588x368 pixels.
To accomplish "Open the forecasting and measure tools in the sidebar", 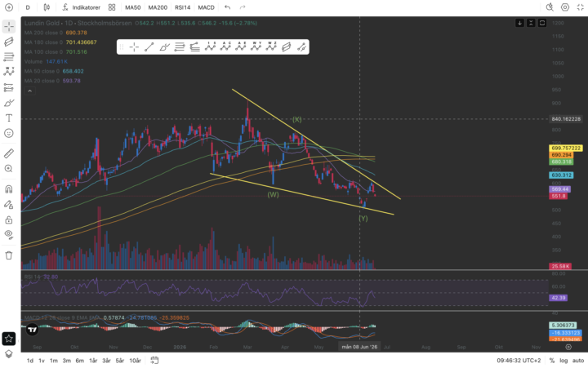I will click(9, 87).
